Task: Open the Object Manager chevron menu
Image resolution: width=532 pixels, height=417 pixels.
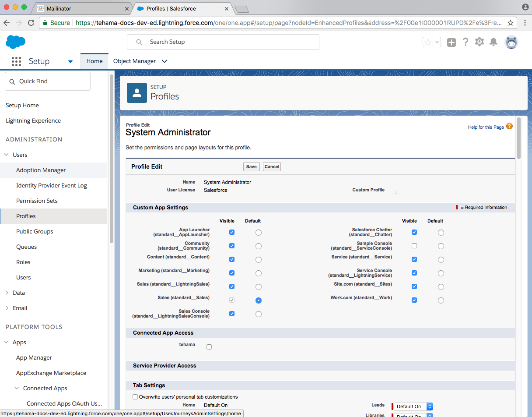Action: point(164,61)
